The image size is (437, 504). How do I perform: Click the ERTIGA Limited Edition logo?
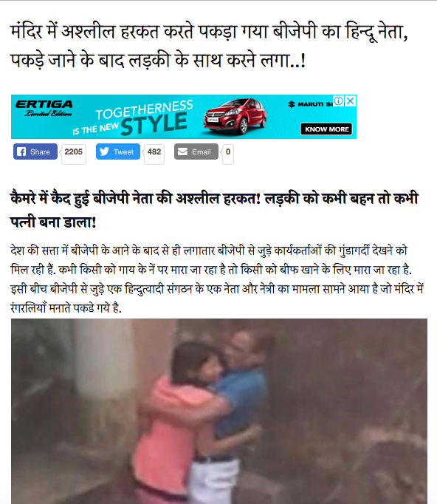[x=44, y=108]
